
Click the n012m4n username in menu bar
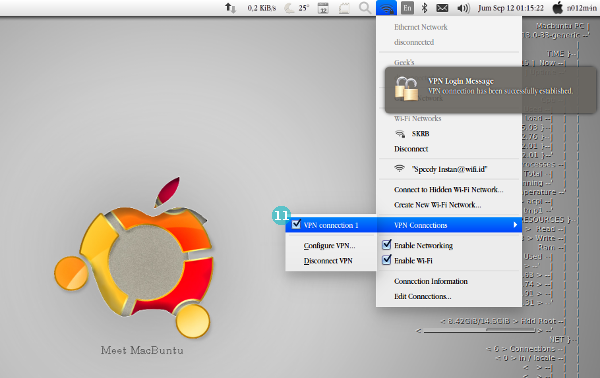[x=582, y=8]
